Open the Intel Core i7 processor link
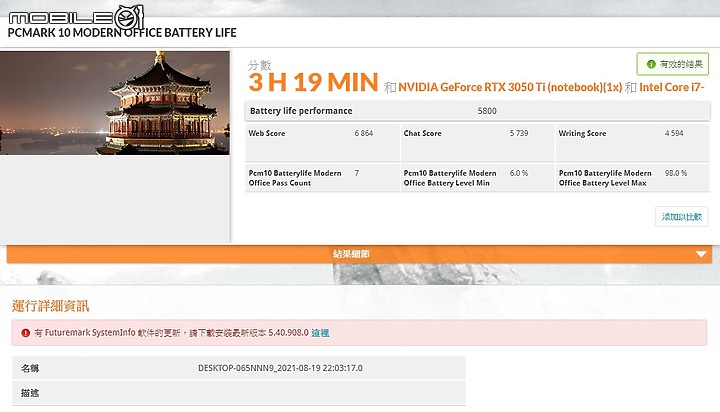This screenshot has height=412, width=720. (x=671, y=87)
